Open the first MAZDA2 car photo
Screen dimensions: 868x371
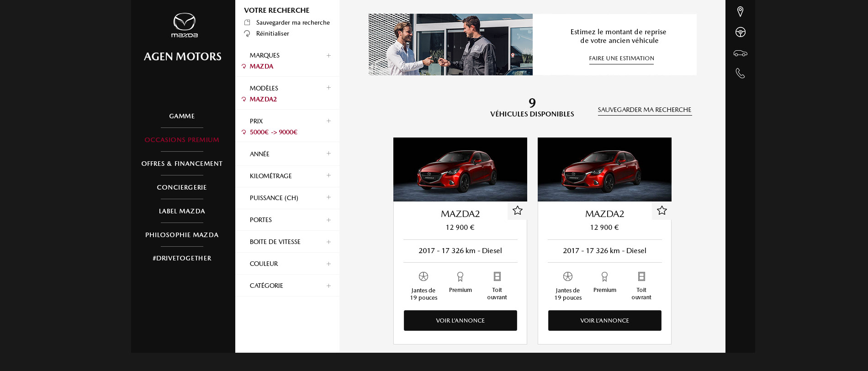click(460, 170)
